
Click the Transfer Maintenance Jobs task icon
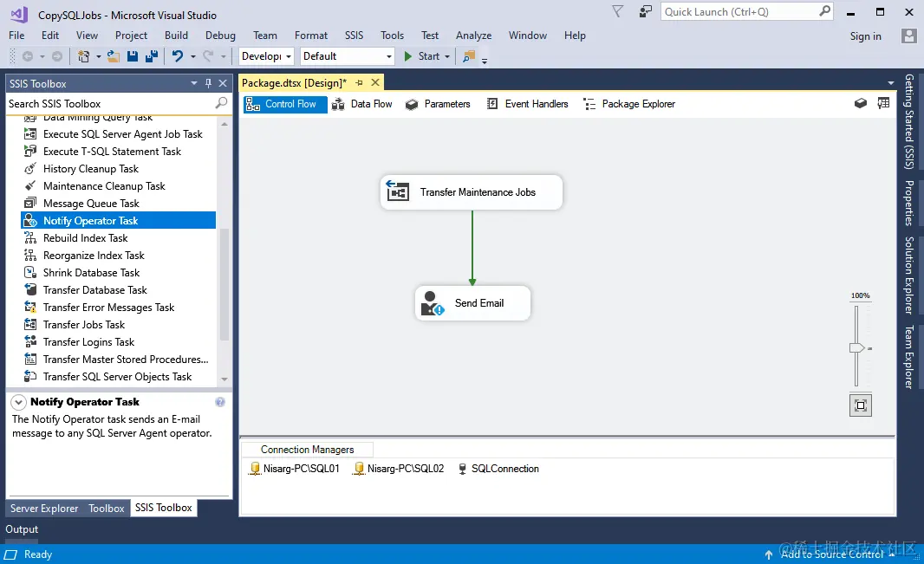398,191
